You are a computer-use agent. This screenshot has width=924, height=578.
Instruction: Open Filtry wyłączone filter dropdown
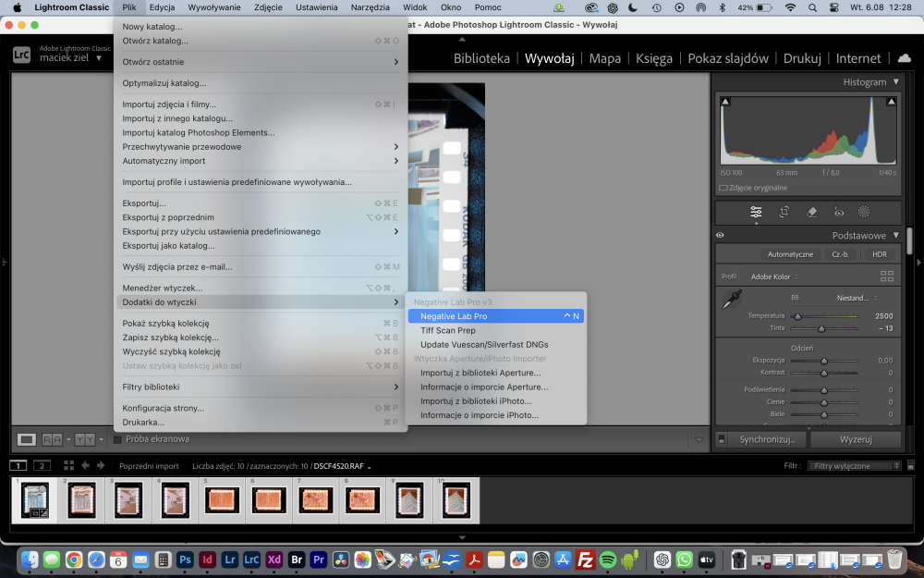point(855,465)
